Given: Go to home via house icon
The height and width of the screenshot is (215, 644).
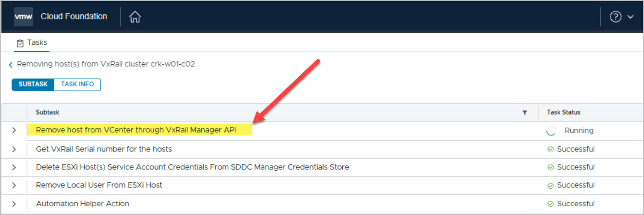Looking at the screenshot, I should [x=135, y=17].
